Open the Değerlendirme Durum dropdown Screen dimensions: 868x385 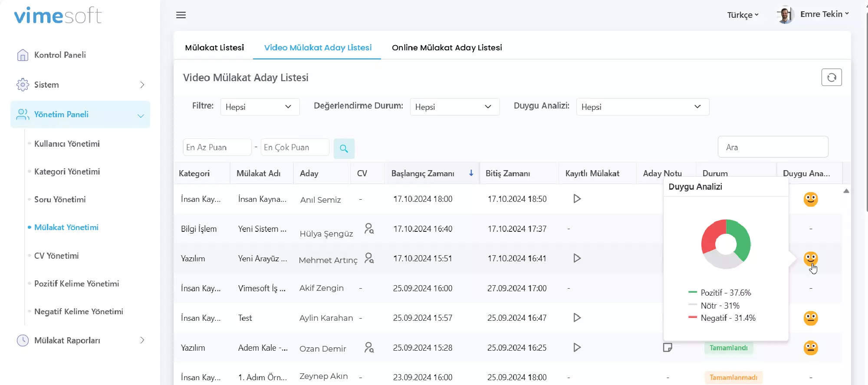coord(455,107)
